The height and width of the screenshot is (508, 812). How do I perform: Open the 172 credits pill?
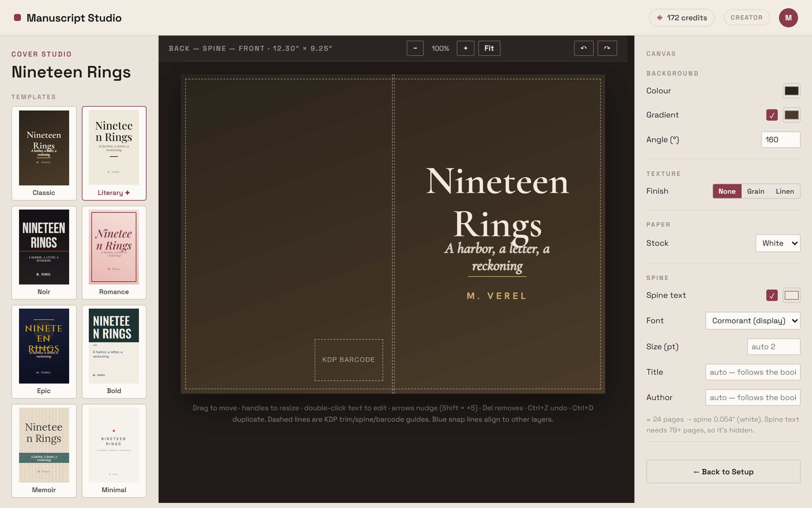[681, 18]
